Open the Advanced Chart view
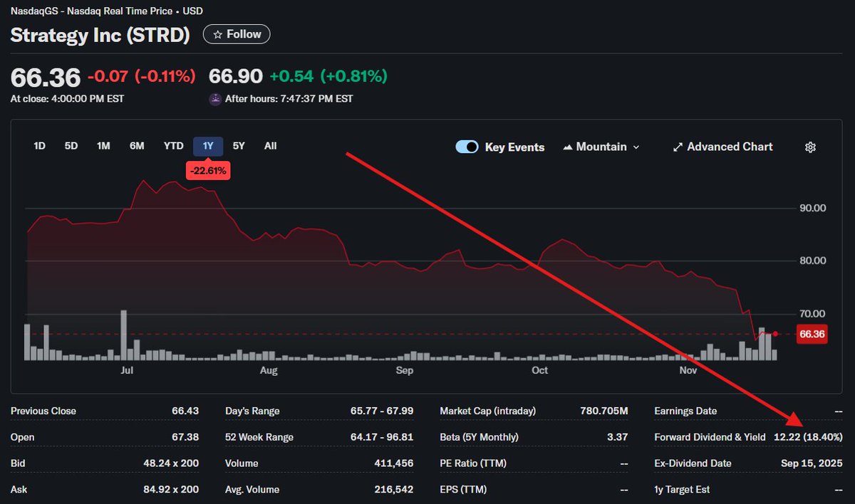The width and height of the screenshot is (855, 504). pyautogui.click(x=729, y=147)
